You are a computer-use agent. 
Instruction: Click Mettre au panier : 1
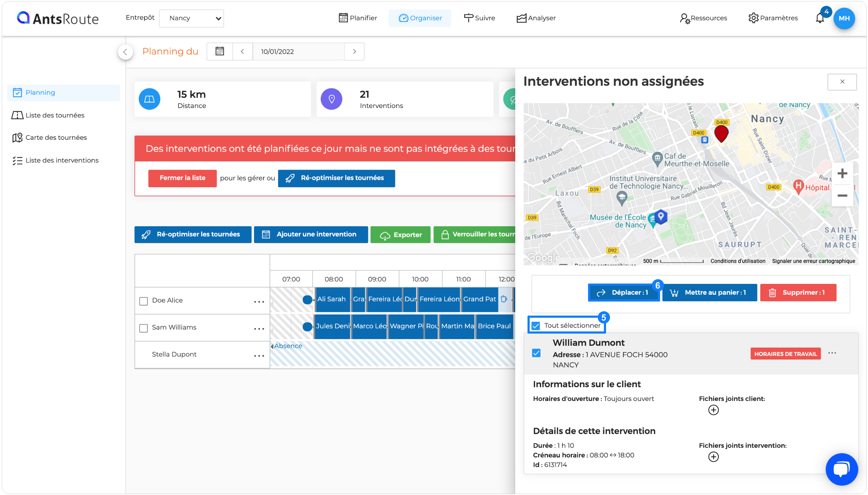pyautogui.click(x=709, y=293)
